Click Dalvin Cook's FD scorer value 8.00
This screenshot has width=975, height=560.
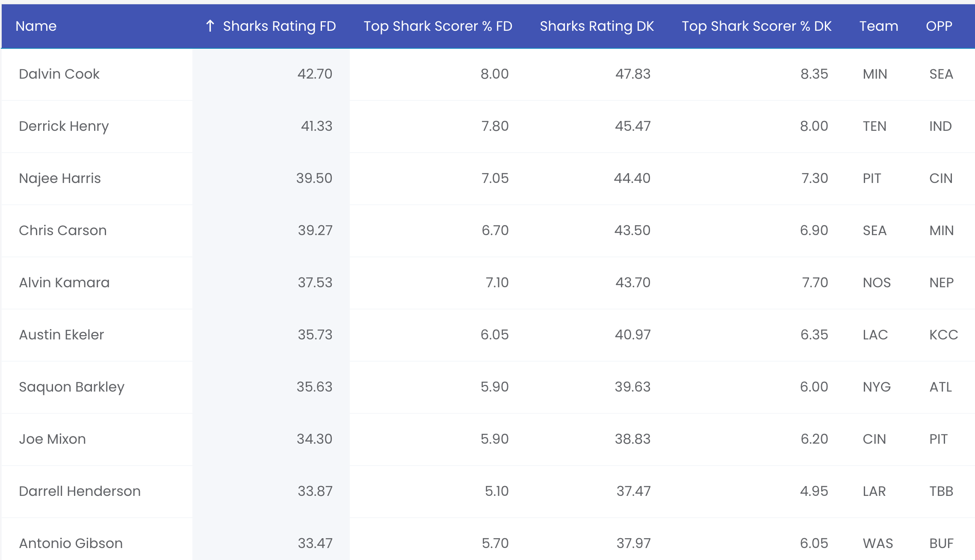(495, 74)
